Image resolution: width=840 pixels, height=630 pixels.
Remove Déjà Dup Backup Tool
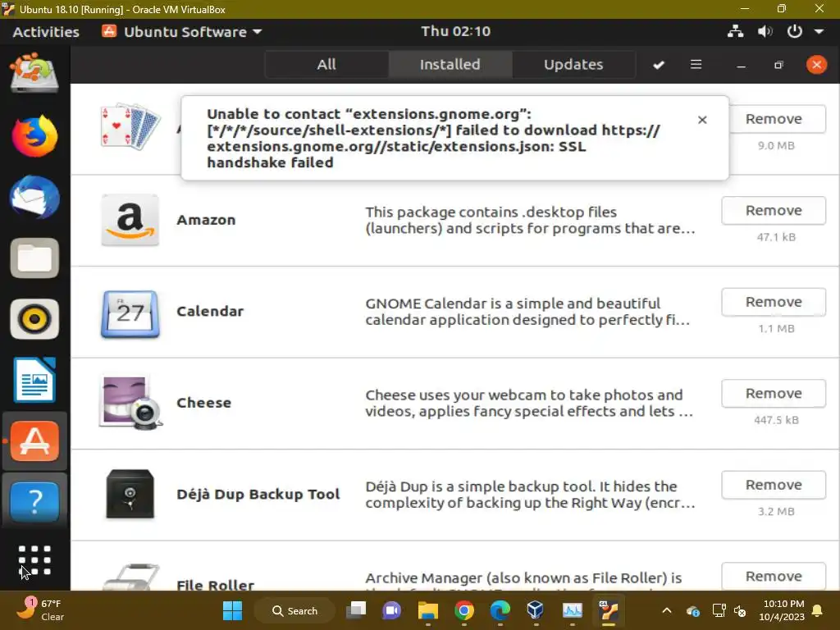tap(774, 485)
